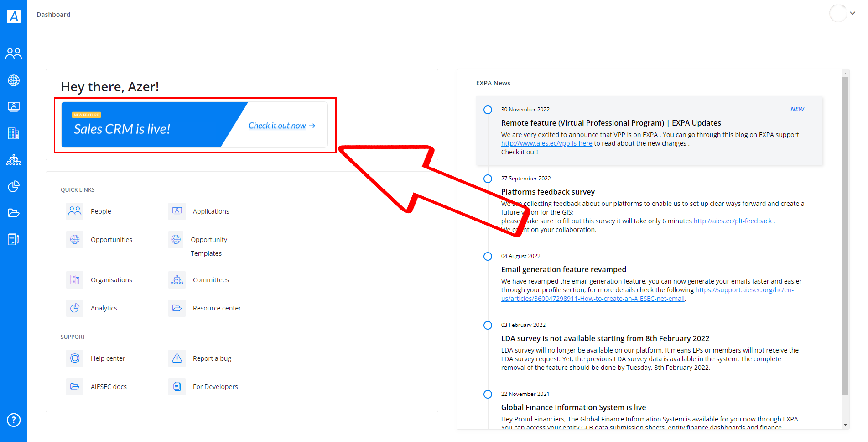
Task: Go to Opportunities quick link text
Action: point(111,240)
